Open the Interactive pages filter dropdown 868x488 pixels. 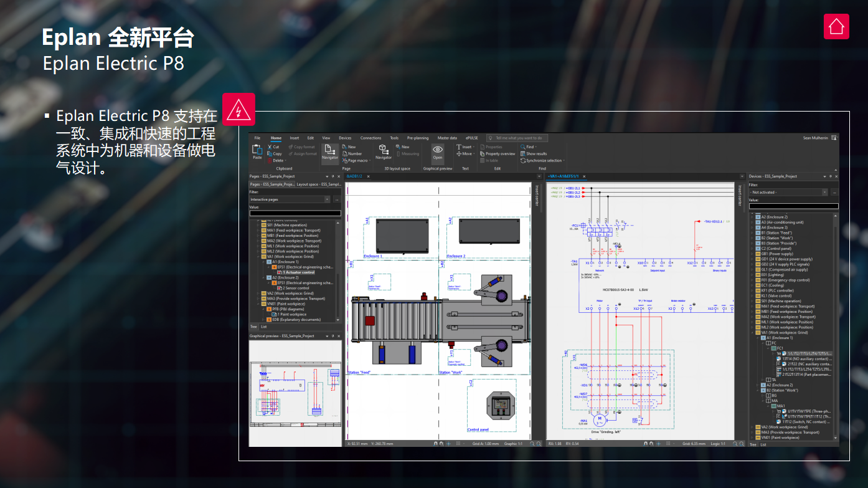click(327, 199)
